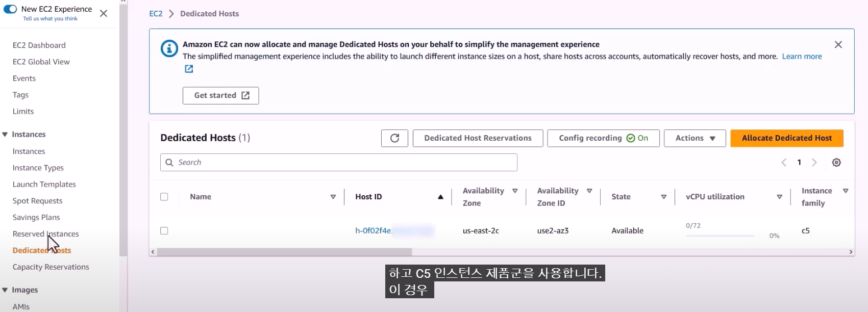Click page number 1
This screenshot has width=868, height=312.
tap(799, 163)
